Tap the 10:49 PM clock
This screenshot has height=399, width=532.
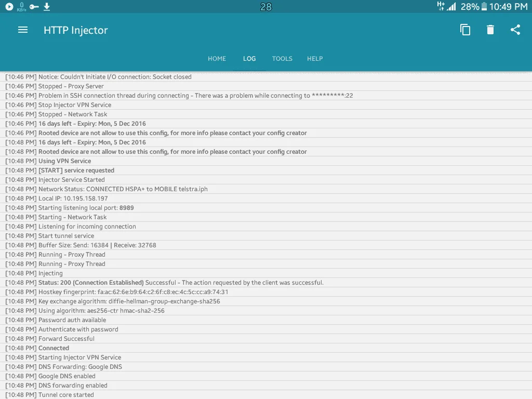click(508, 6)
